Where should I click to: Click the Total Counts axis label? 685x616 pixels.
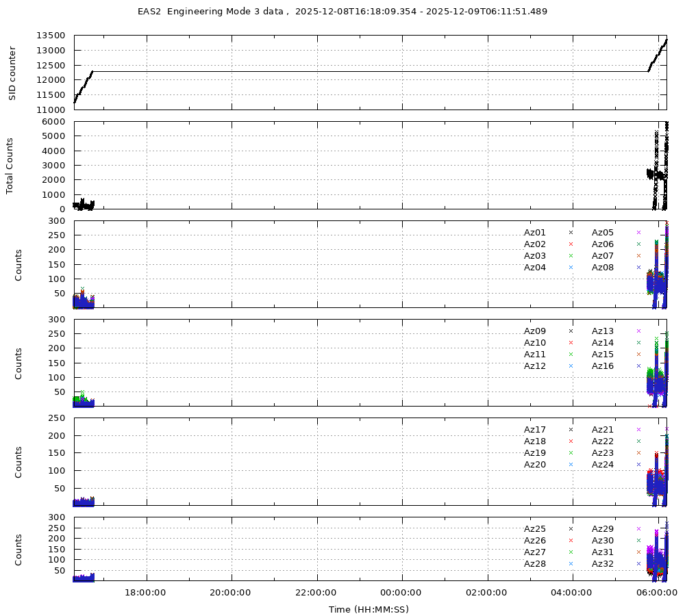click(x=11, y=165)
